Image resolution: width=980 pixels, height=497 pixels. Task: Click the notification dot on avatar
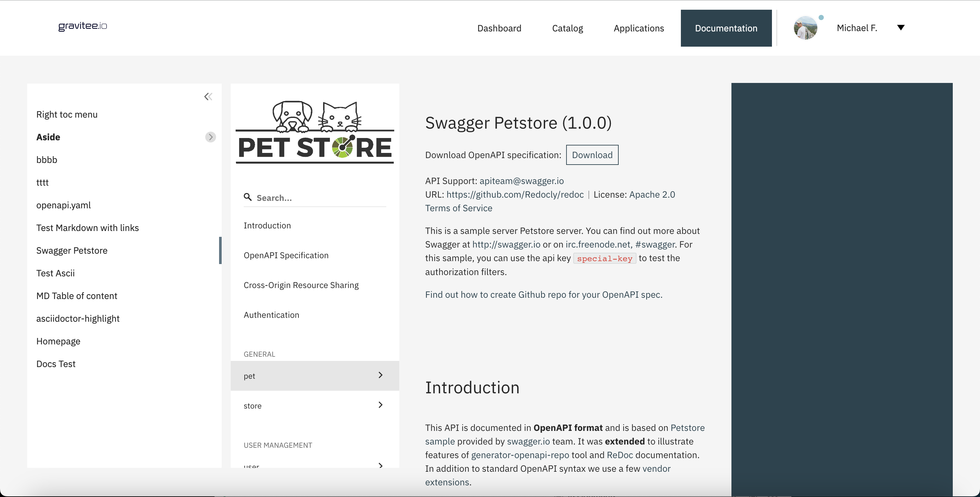(821, 17)
